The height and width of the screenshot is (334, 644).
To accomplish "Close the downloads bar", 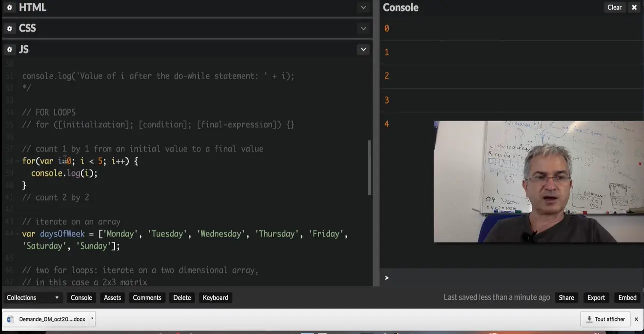I will click(x=636, y=319).
